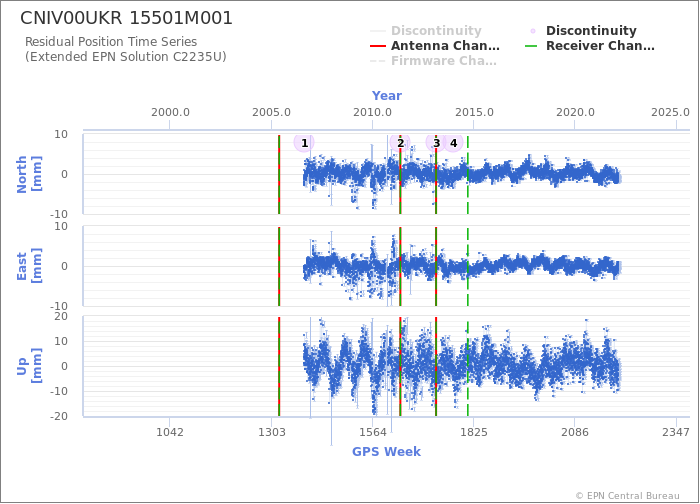Click the red antenna change legend line symbol
The height and width of the screenshot is (504, 700).
[x=378, y=46]
